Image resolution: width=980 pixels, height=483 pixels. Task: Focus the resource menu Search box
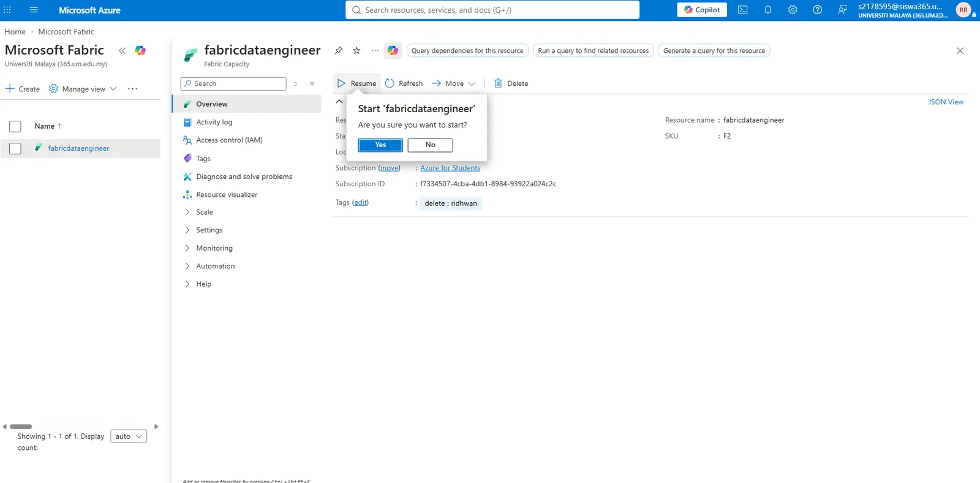(233, 83)
